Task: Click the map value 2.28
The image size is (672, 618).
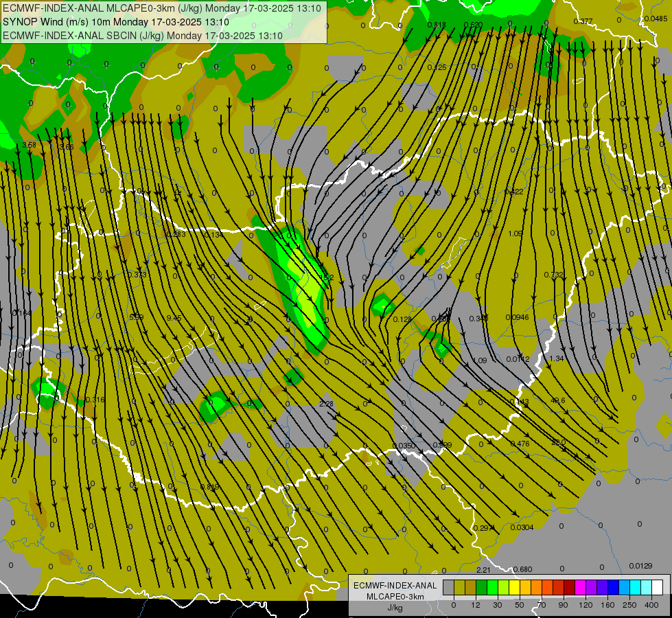Action: point(327,404)
